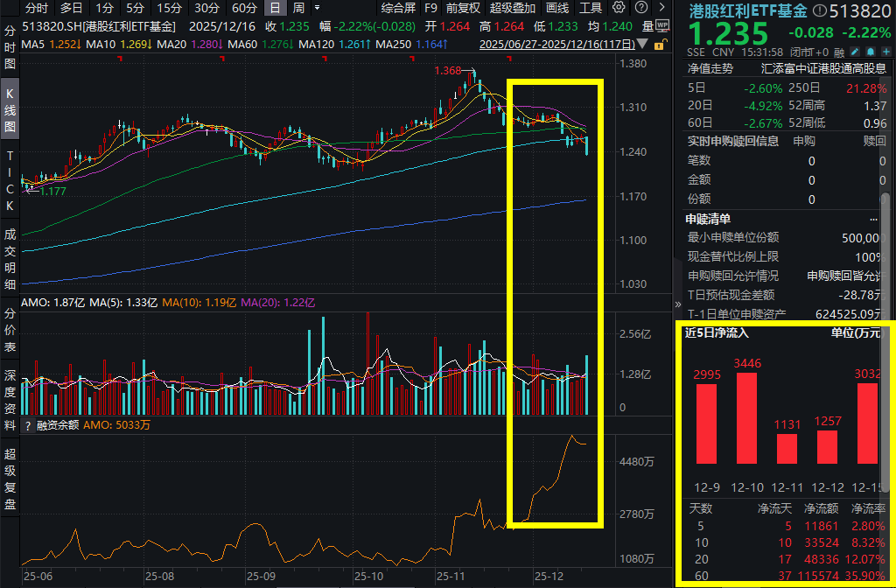Click the 融 margin indicator icon near 闭市+0
The image size is (896, 588).
840,52
